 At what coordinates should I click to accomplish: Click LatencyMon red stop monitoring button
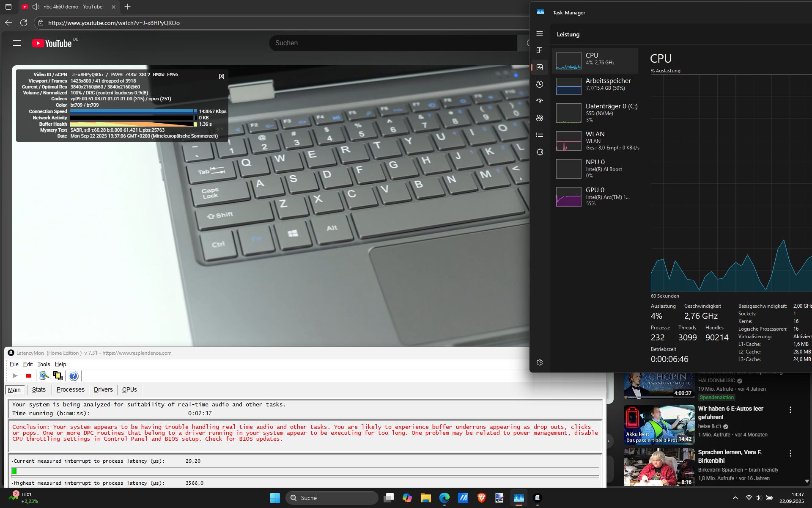point(28,376)
